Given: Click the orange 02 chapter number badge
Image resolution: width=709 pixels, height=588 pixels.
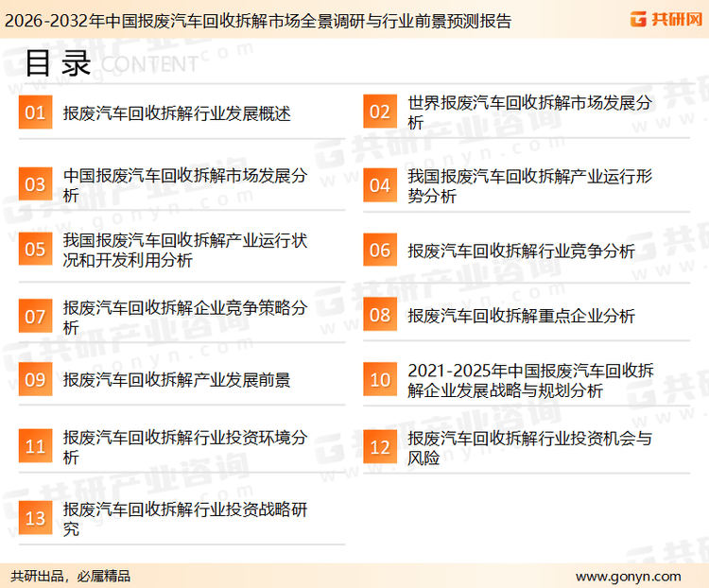Looking at the screenshot, I should click(380, 113).
